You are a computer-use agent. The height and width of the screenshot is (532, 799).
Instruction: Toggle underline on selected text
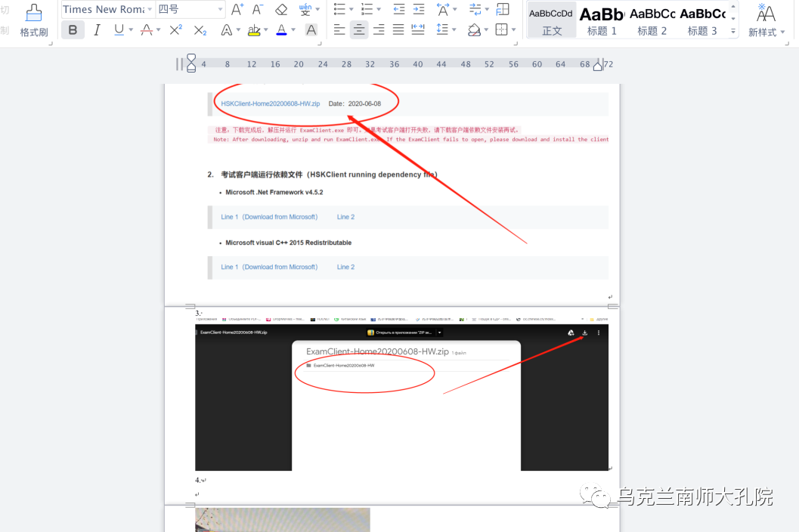point(119,30)
